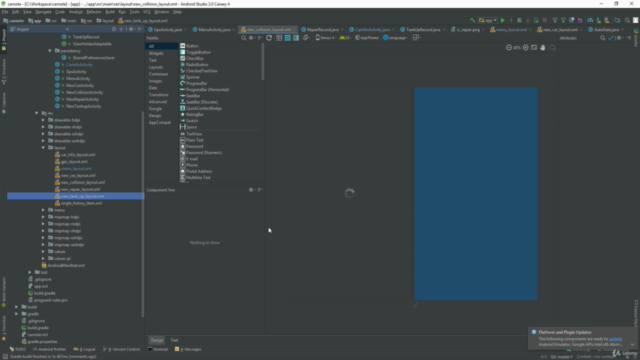640x360 pixels.
Task: Expand the drawable-hdpi folder
Action: [x=43, y=120]
